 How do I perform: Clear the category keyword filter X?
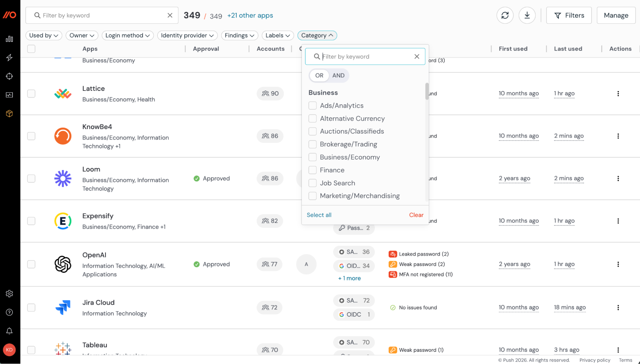click(x=417, y=57)
